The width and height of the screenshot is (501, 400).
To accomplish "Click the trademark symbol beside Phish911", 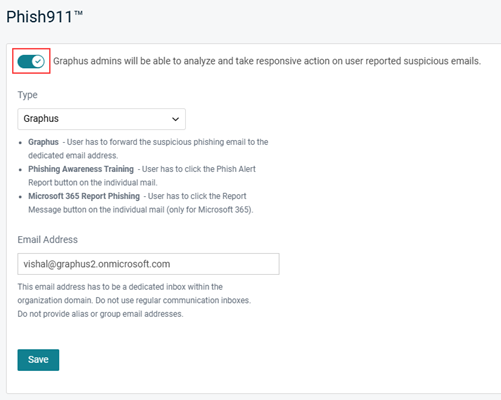I will tap(78, 13).
